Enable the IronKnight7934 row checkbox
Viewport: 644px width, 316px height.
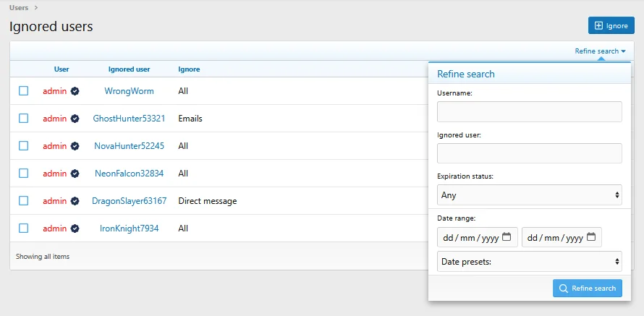click(23, 229)
